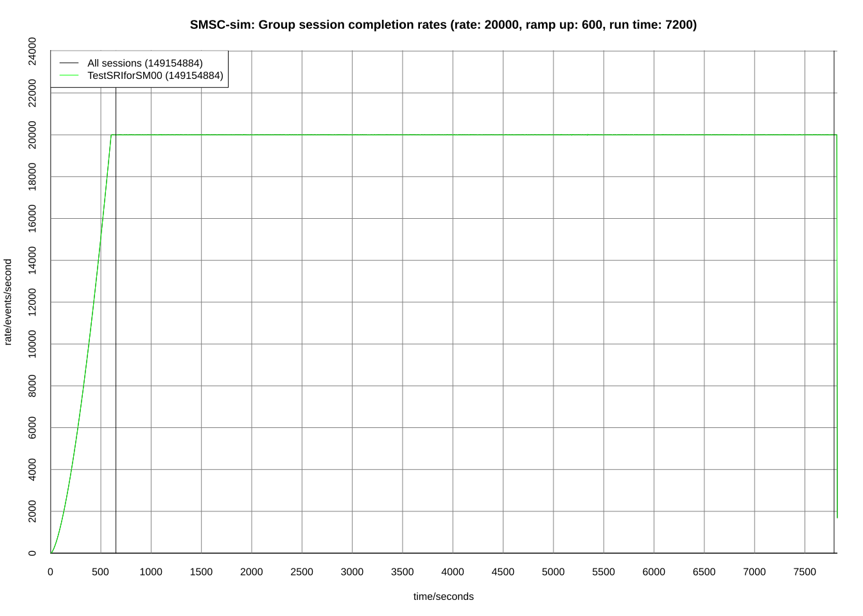Click the plot area origin corner
Screen dimensions: 863x616
click(x=51, y=553)
